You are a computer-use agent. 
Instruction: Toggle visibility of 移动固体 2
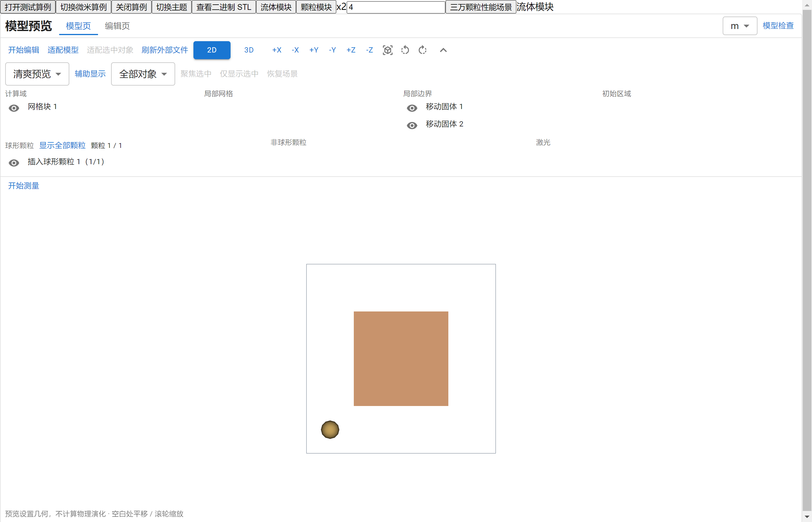pyautogui.click(x=412, y=125)
